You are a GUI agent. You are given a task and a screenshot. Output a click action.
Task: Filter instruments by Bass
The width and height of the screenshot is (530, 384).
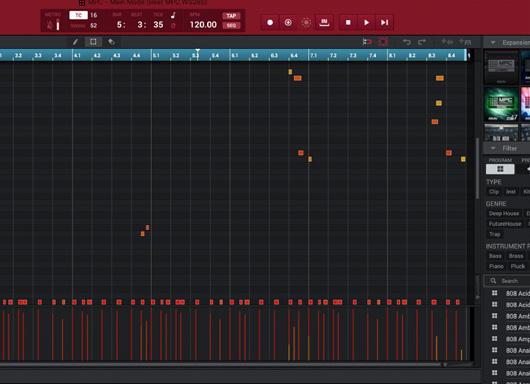coord(495,256)
